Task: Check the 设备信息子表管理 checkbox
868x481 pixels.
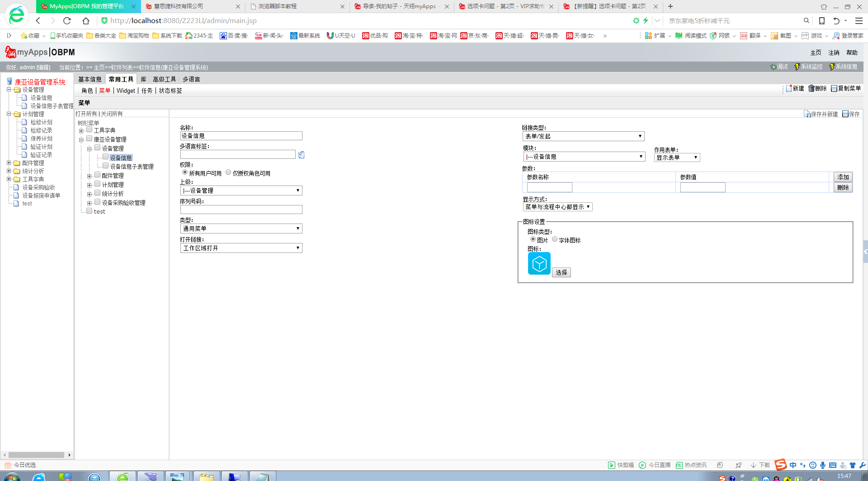Action: click(x=106, y=166)
